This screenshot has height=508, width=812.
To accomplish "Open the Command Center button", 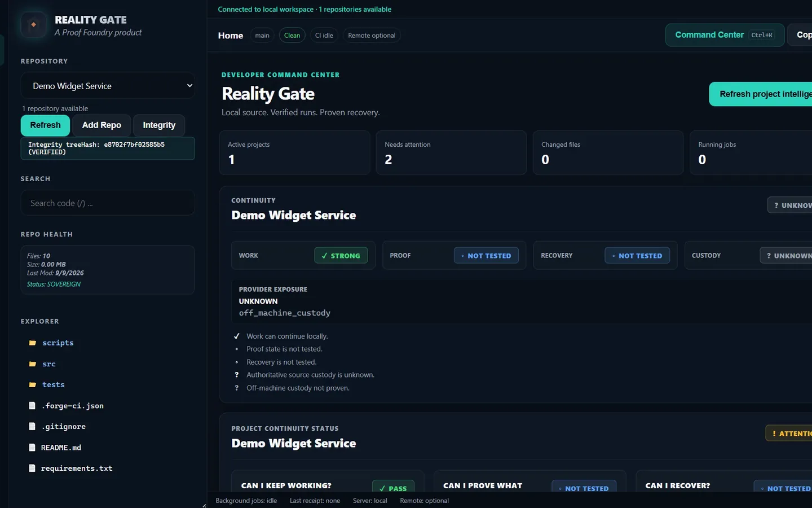I will coord(725,35).
